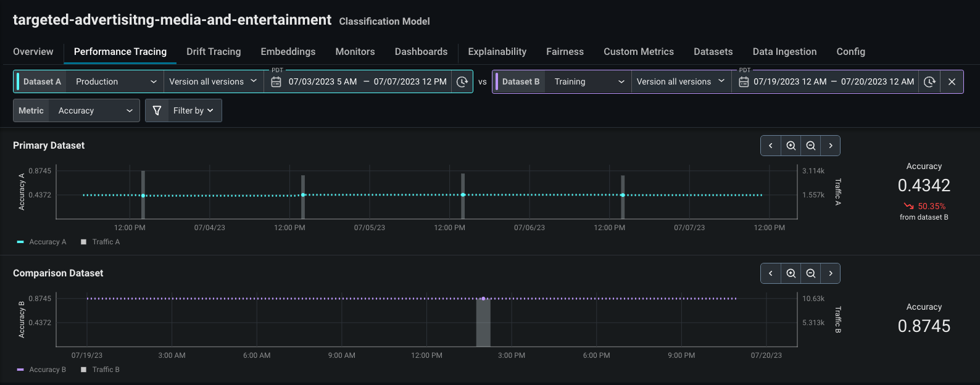
Task: Open the Embeddings tab
Action: pos(288,52)
